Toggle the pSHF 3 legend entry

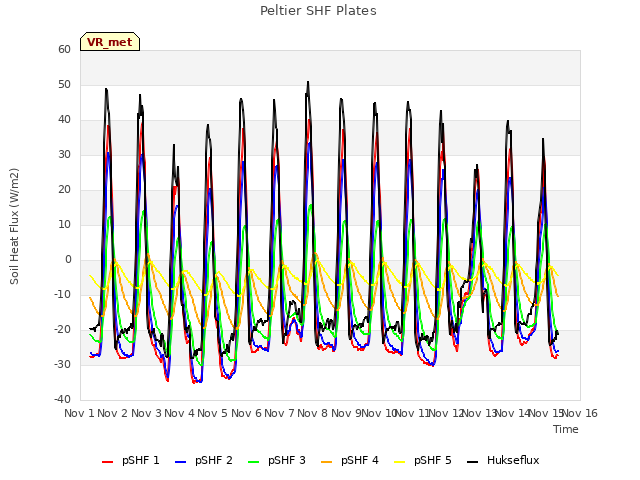point(276,460)
